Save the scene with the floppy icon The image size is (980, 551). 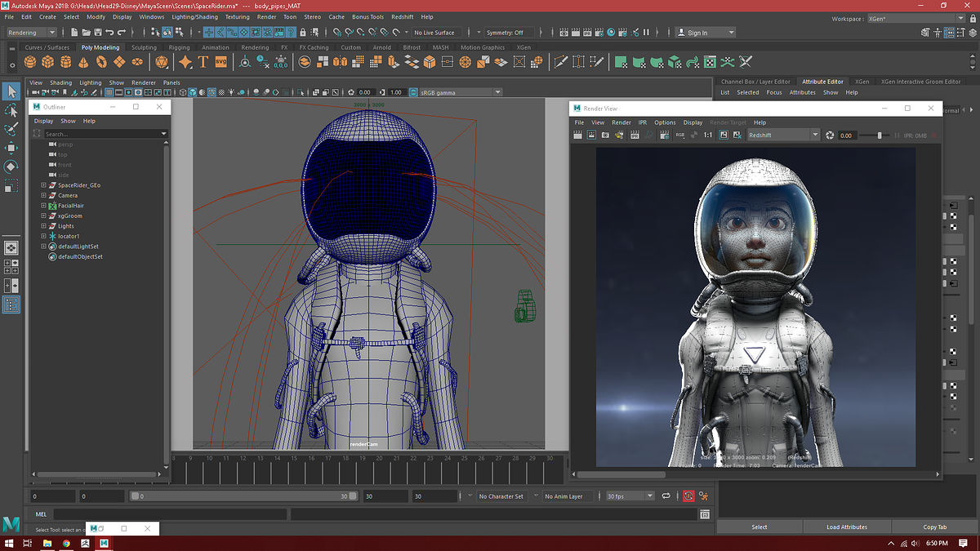[98, 33]
